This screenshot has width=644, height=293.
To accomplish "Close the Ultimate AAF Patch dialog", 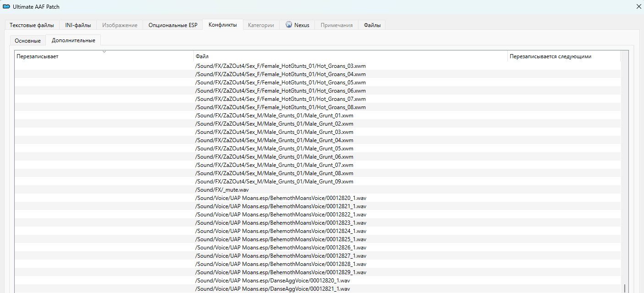I will [x=638, y=6].
